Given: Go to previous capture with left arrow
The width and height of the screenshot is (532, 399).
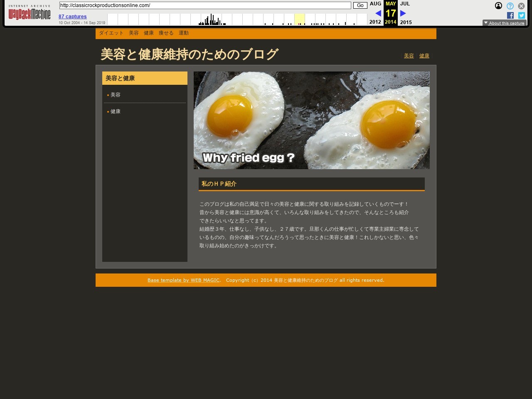Looking at the screenshot, I should pos(378,13).
